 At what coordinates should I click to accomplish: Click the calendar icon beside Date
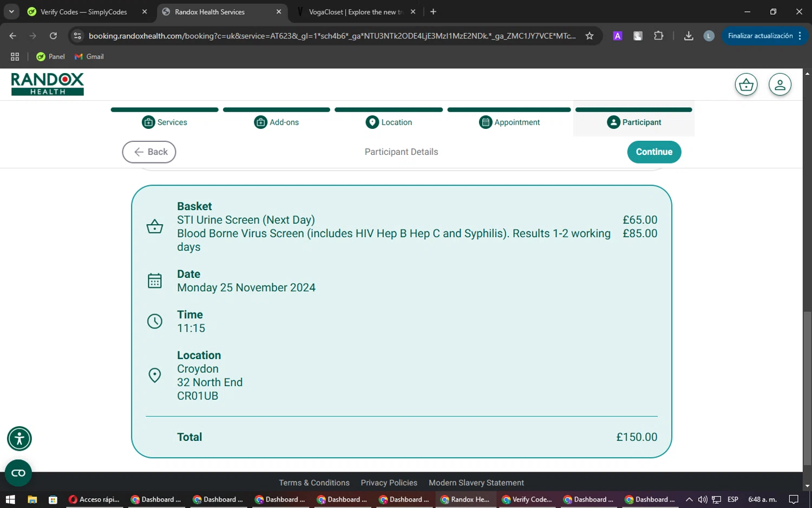[x=155, y=281]
